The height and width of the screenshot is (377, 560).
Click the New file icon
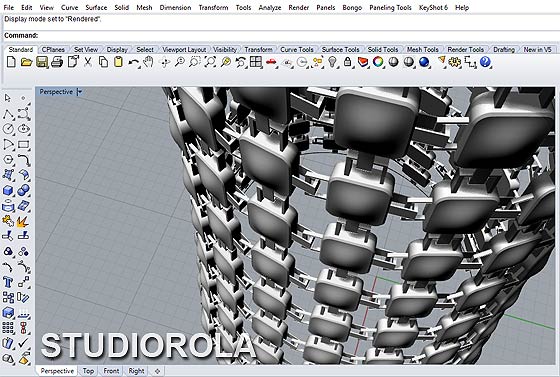point(11,62)
